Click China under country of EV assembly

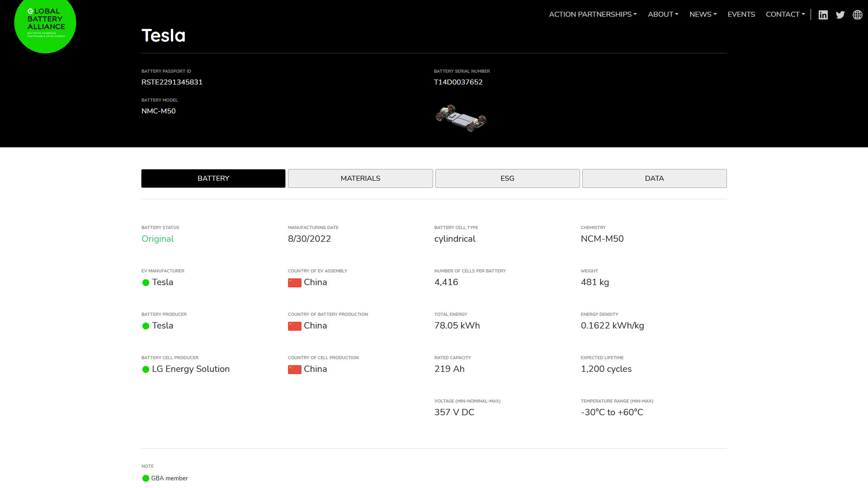[x=316, y=282]
